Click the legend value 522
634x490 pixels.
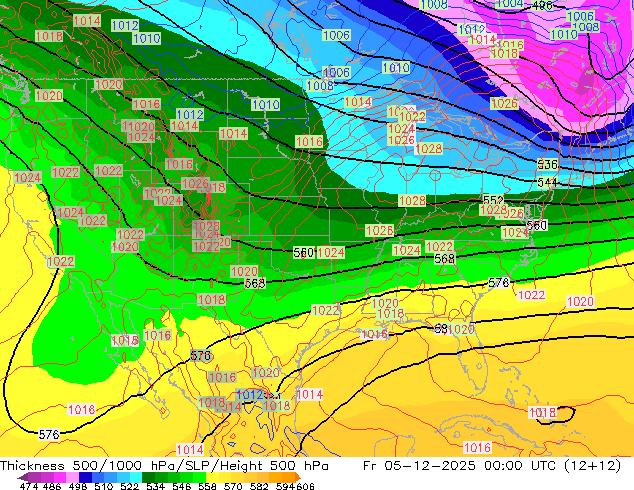(x=129, y=486)
